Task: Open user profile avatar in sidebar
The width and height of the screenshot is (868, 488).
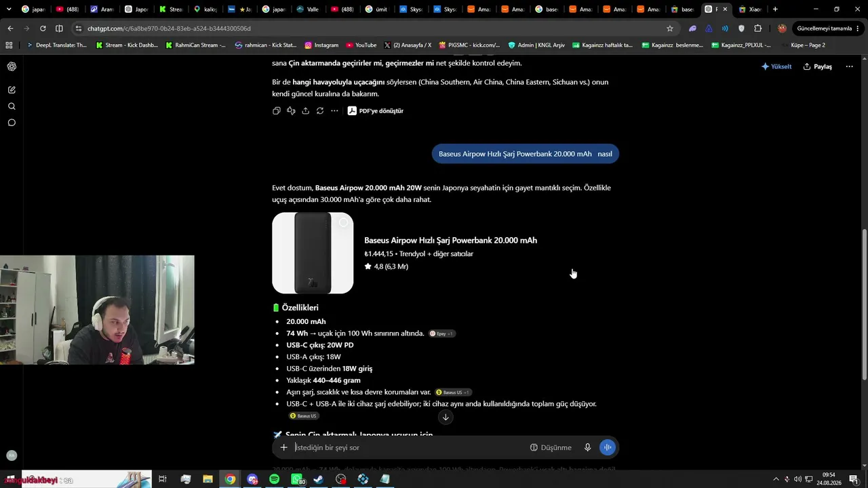Action: pos(12,455)
